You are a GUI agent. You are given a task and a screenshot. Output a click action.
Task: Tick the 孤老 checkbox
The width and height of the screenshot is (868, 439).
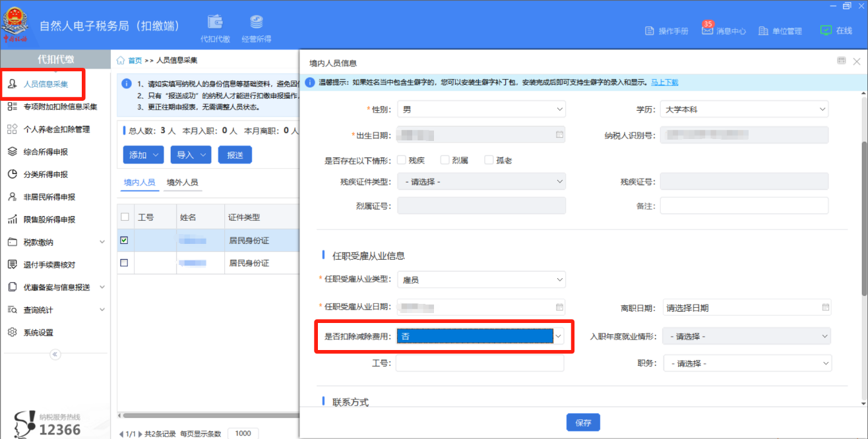coord(489,160)
